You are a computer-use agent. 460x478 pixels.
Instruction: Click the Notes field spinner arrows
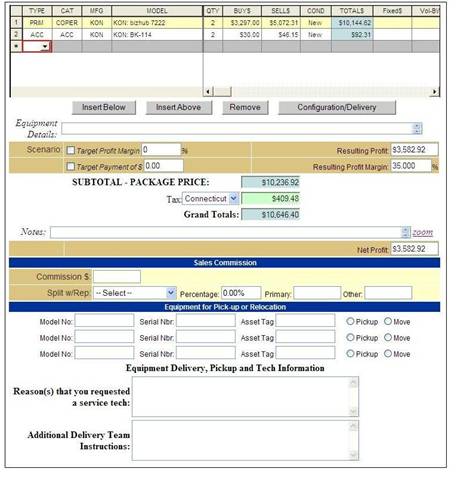406,232
